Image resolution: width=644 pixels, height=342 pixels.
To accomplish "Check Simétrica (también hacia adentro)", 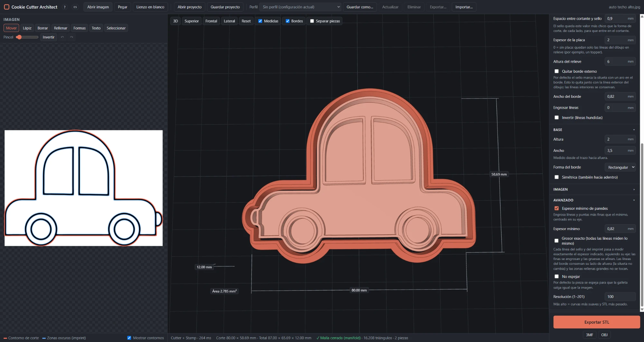I will [556, 177].
